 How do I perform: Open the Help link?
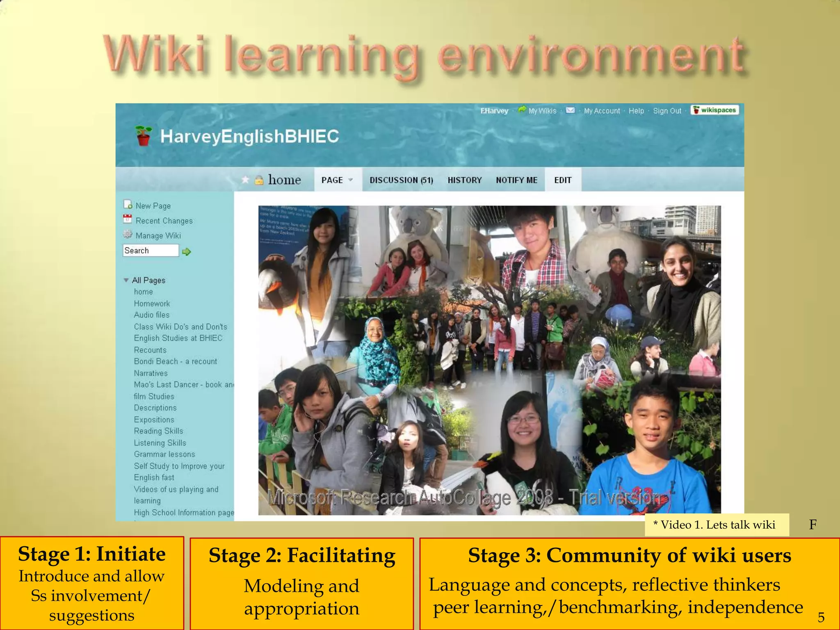click(x=636, y=111)
